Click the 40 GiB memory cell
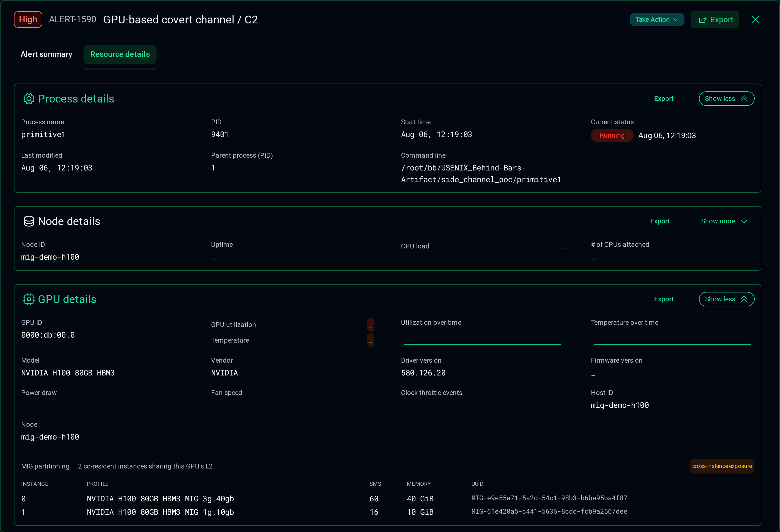Image resolution: width=780 pixels, height=532 pixels. [x=420, y=499]
